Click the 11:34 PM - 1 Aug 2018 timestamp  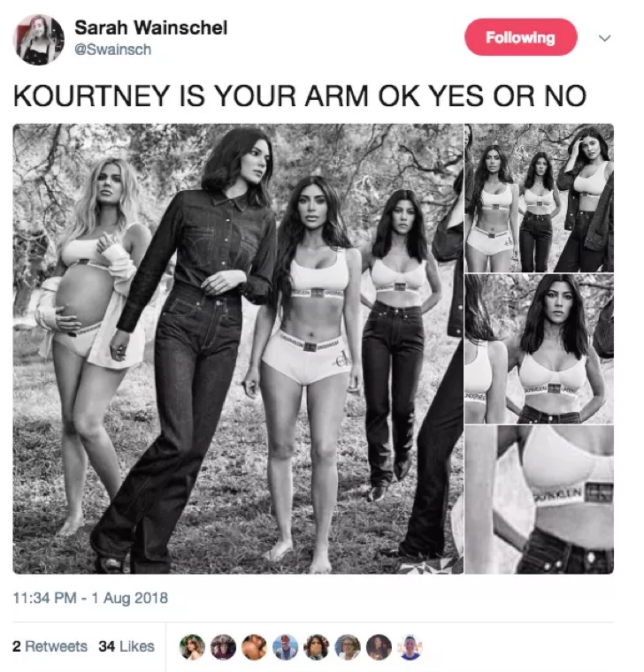(x=90, y=598)
